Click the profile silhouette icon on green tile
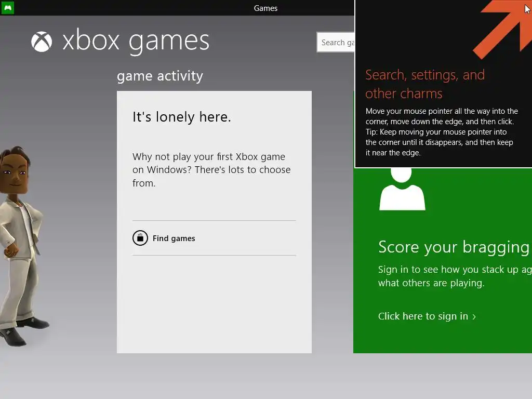The width and height of the screenshot is (532, 399). pyautogui.click(x=402, y=189)
